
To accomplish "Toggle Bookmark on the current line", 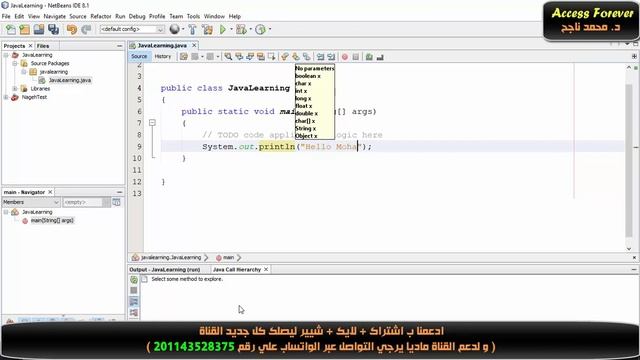I will pyautogui.click(x=307, y=57).
